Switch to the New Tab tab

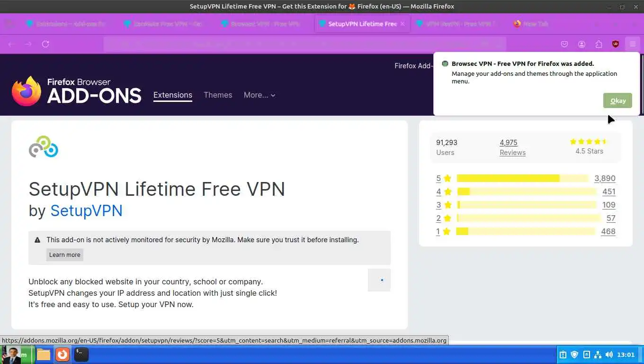tap(535, 24)
